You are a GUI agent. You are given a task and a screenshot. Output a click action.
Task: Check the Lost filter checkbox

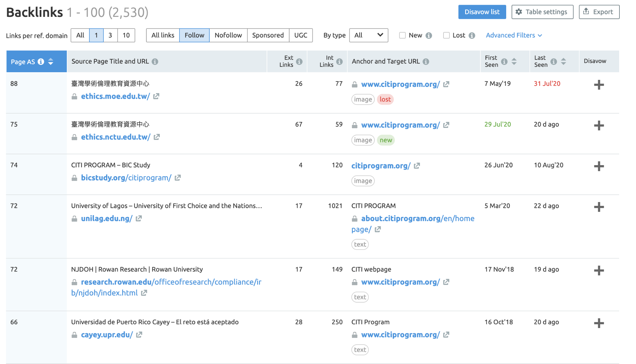coord(446,35)
